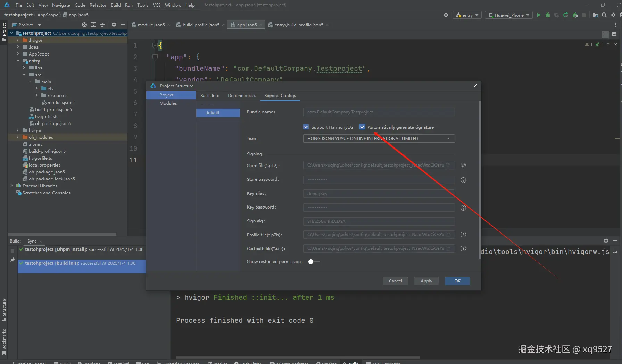The height and width of the screenshot is (364, 622).
Task: Click the fingerprint icon beside Store file
Action: coord(463,166)
